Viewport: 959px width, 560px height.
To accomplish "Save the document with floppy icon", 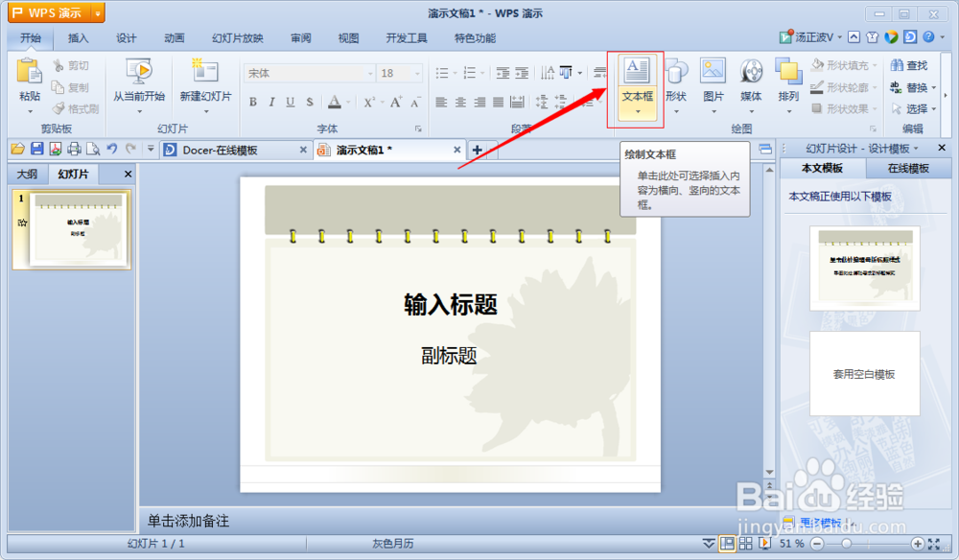I will click(36, 149).
